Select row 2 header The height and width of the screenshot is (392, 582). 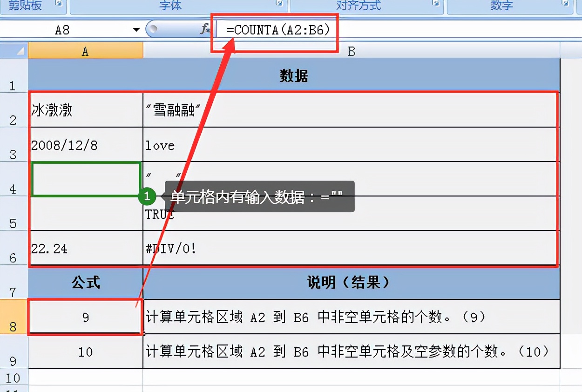point(14,110)
